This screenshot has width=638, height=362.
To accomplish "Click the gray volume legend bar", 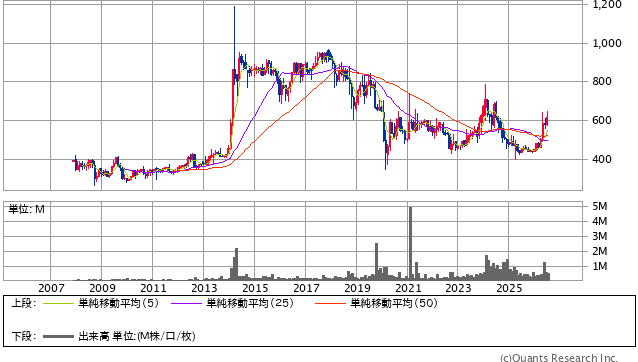I will (x=59, y=336).
